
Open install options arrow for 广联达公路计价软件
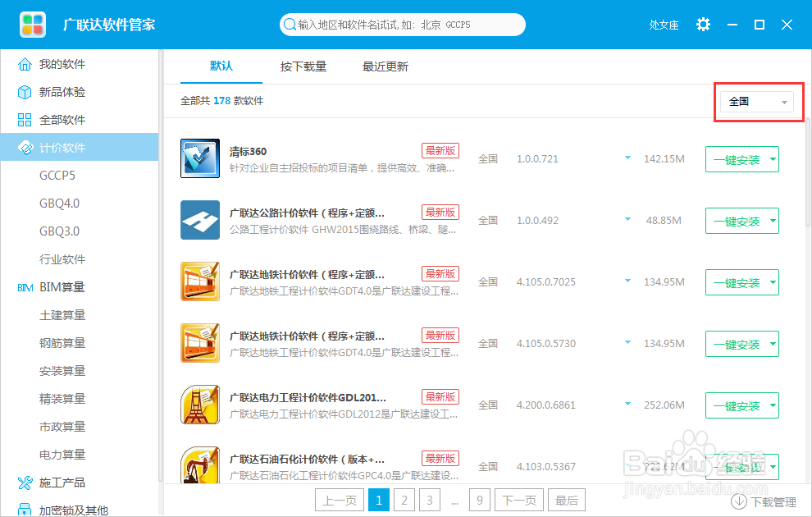point(773,222)
